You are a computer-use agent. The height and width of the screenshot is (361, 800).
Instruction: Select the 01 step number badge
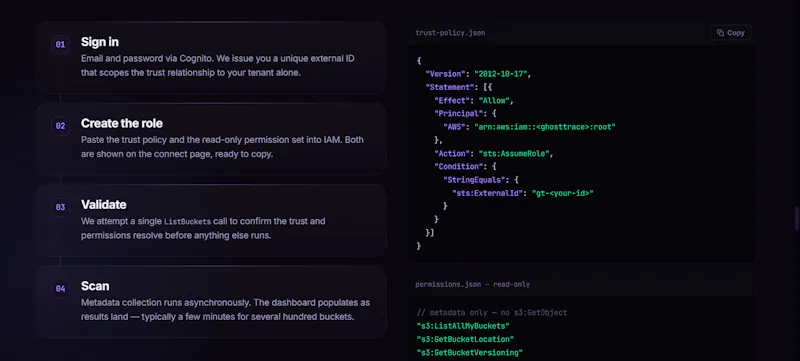coord(60,45)
